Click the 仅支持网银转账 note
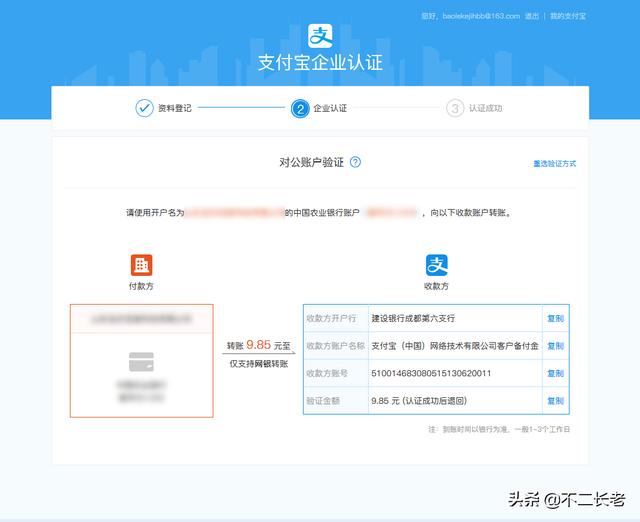This screenshot has width=640, height=522. (259, 364)
